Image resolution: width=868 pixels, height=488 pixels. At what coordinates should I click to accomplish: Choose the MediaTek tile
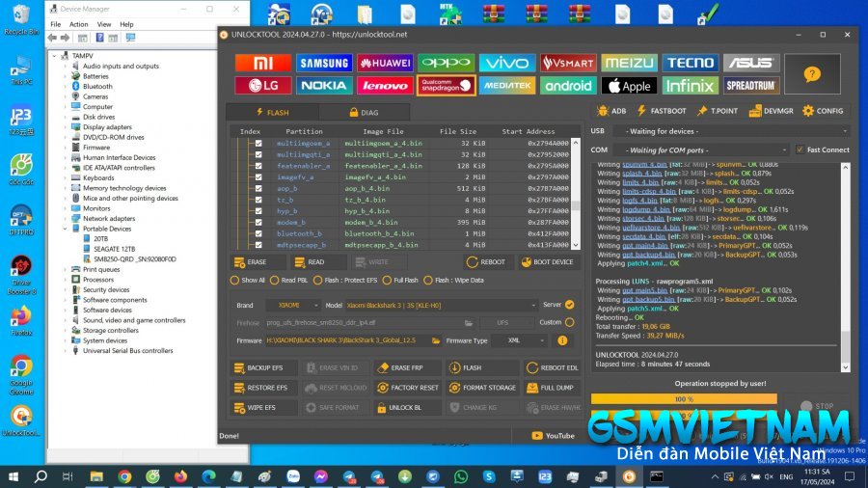coord(507,86)
